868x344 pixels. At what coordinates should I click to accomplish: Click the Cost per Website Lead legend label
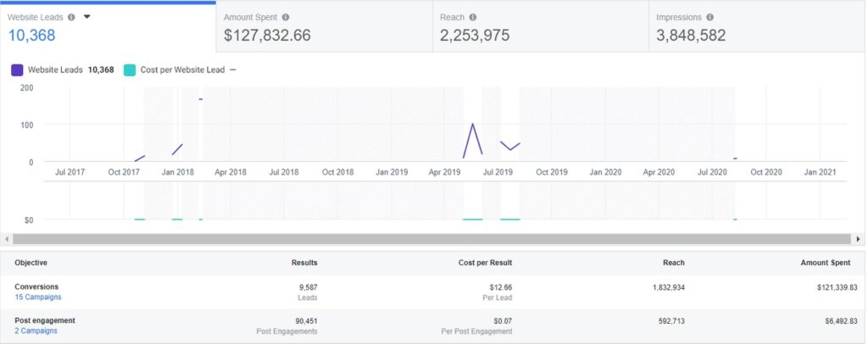[183, 69]
